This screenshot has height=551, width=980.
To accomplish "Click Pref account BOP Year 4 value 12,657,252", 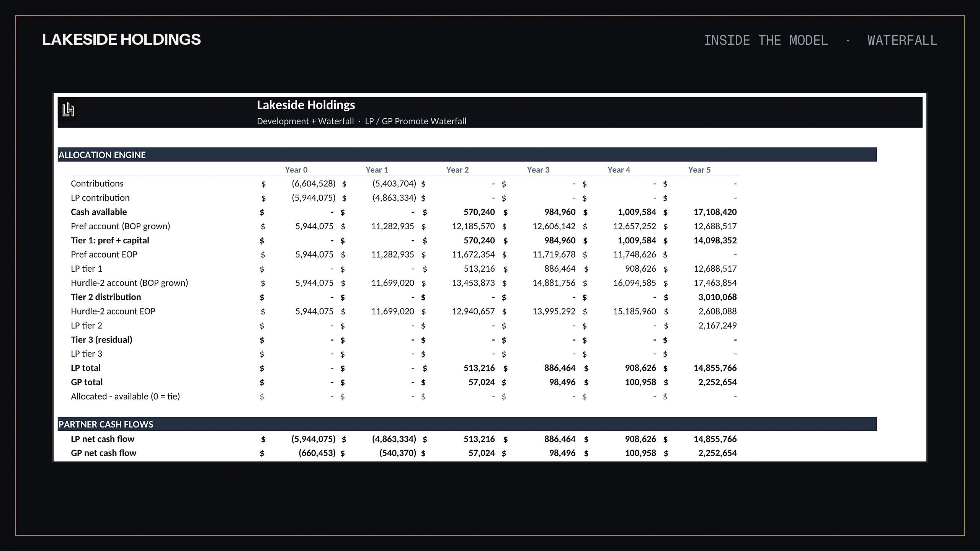I will (635, 226).
